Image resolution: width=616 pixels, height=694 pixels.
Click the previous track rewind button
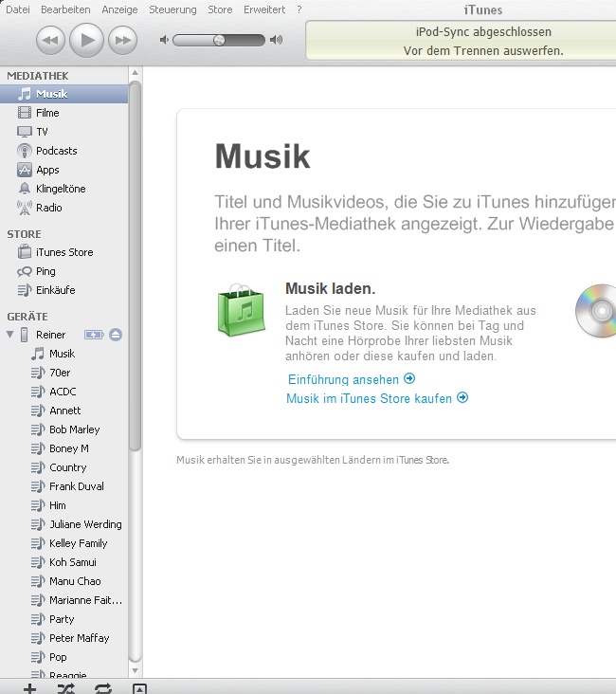(50, 40)
